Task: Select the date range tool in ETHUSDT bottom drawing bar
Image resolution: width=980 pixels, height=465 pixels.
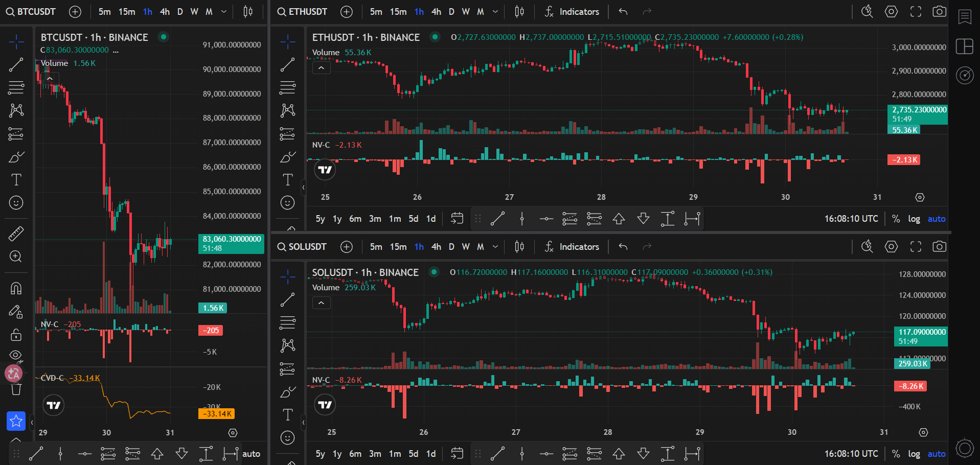Action: [x=692, y=219]
